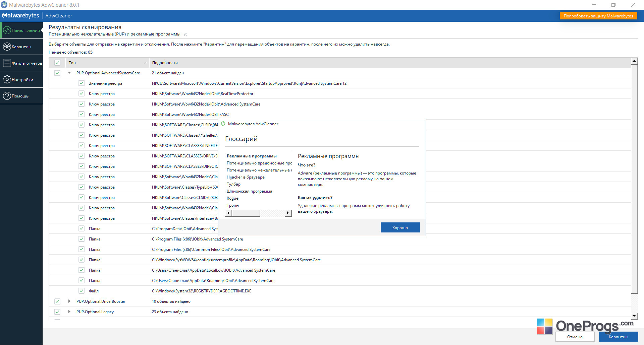The image size is (644, 345).
Task: Open Настройки via the gear sidebar icon
Action: (7, 79)
